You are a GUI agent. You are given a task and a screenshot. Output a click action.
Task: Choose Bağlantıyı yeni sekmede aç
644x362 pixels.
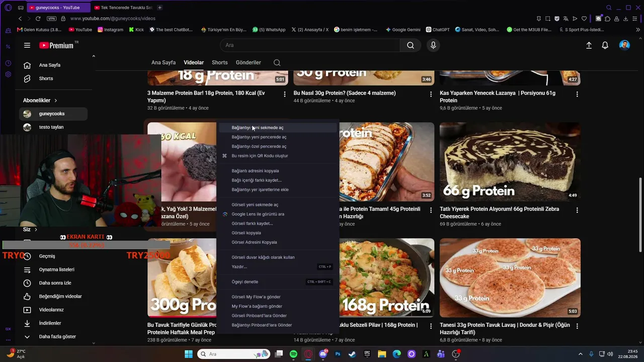click(x=278, y=128)
